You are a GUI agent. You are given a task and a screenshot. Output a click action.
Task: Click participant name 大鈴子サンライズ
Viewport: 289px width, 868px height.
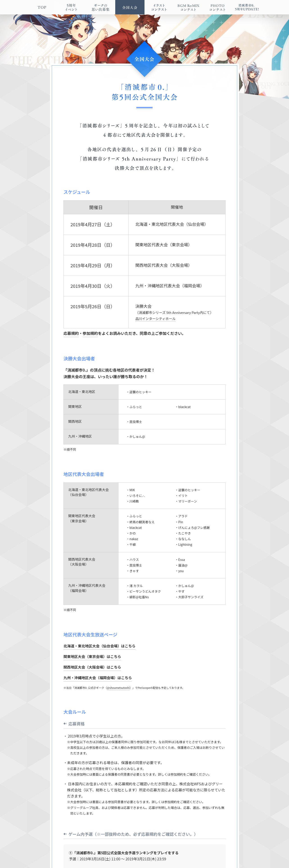tap(190, 597)
